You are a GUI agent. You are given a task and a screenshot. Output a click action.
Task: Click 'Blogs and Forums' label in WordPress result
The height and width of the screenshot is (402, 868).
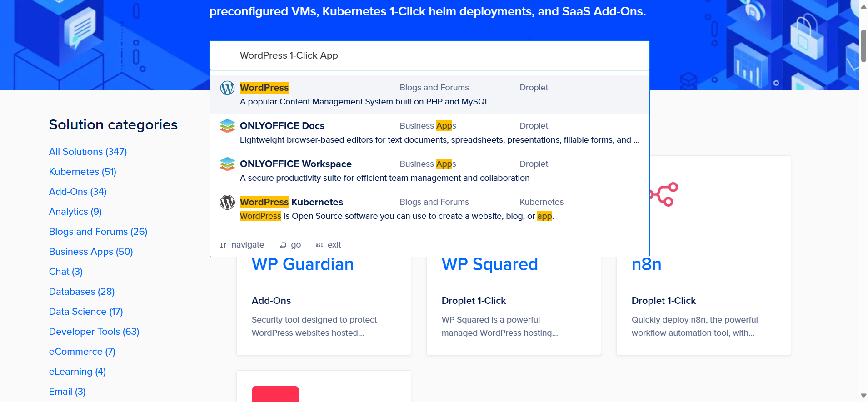pos(434,88)
